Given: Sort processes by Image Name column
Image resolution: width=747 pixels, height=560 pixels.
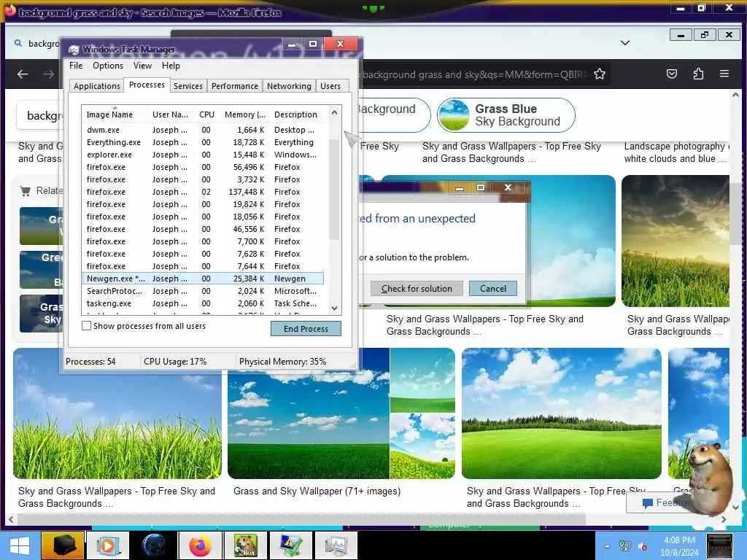Looking at the screenshot, I should 114,114.
